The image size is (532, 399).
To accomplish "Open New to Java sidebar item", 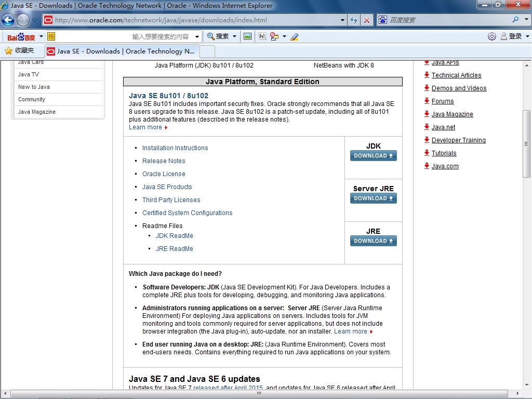I will tap(34, 87).
